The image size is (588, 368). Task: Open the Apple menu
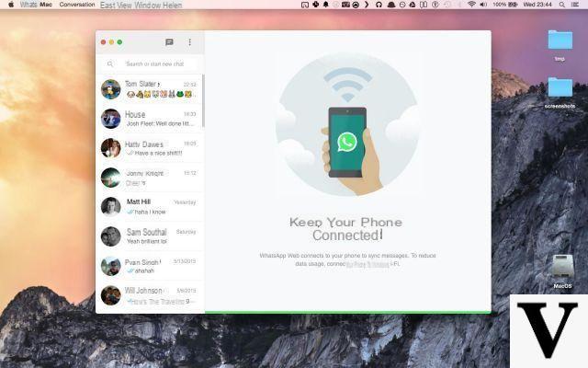11,5
